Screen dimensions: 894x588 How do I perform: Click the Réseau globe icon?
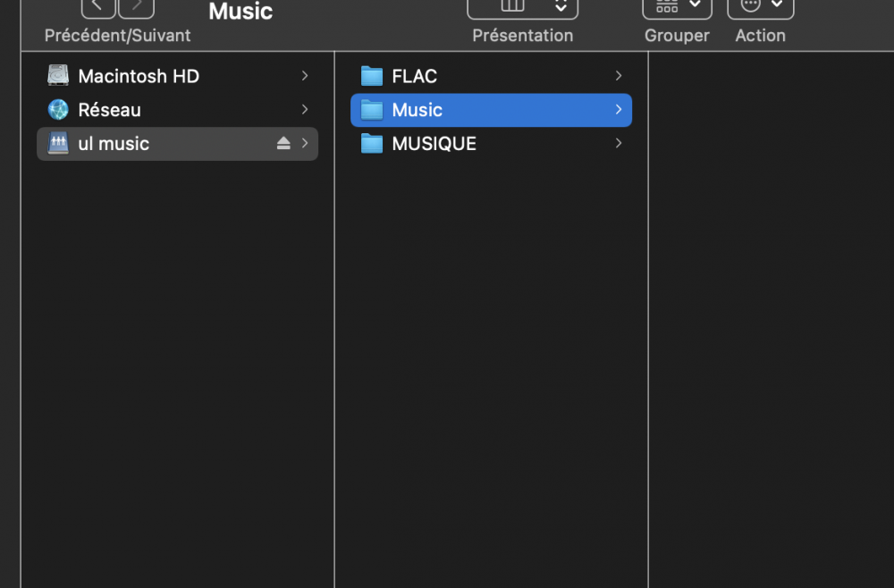[58, 109]
